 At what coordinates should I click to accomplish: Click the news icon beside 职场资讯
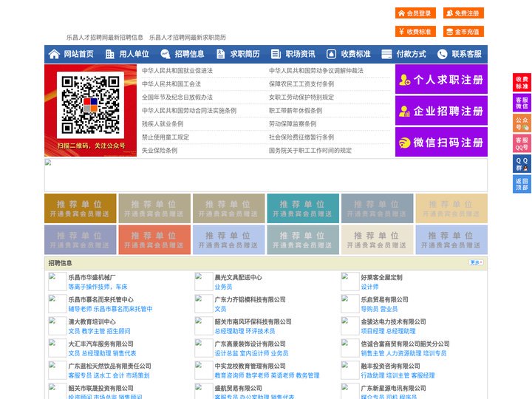tap(276, 54)
